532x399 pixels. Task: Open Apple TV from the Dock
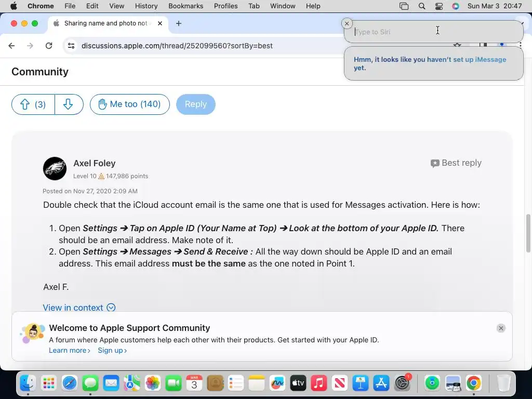(298, 383)
